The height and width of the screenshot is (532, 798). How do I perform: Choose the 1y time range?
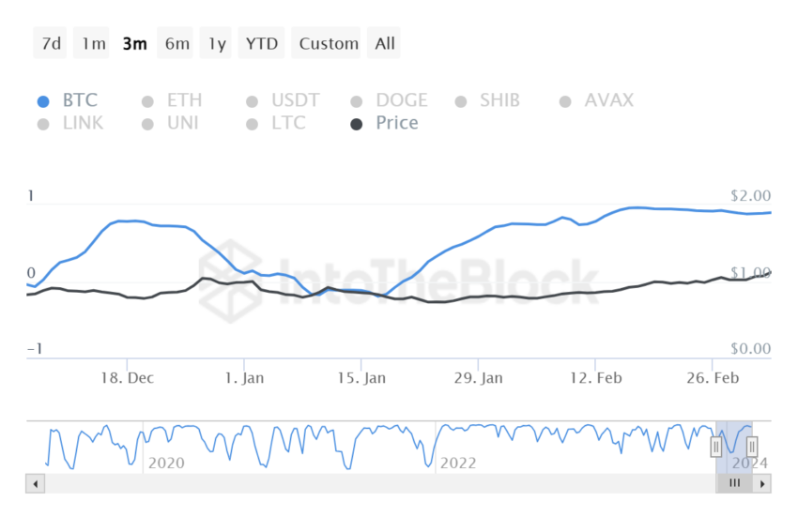click(x=215, y=43)
